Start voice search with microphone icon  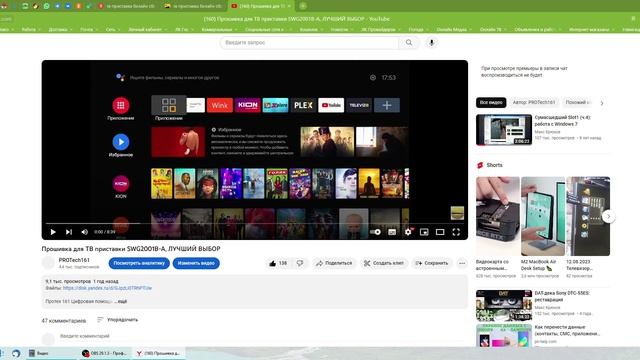tap(431, 42)
